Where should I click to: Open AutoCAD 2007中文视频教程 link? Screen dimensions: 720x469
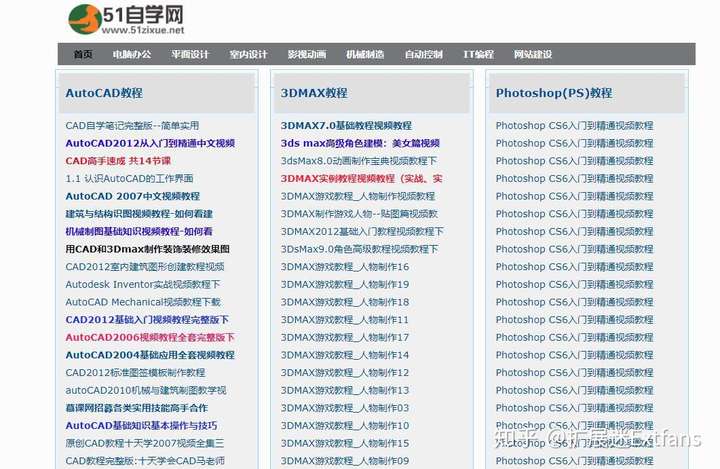(x=133, y=196)
